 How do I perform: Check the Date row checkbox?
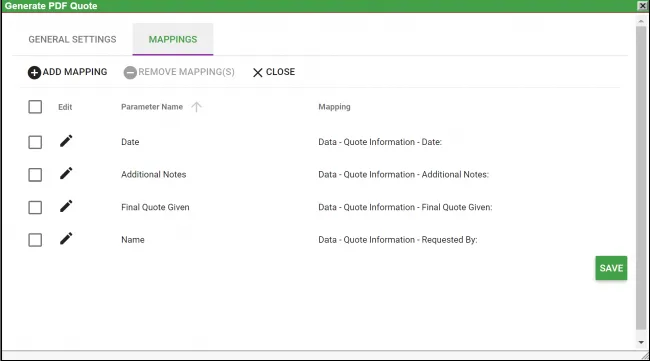click(35, 142)
